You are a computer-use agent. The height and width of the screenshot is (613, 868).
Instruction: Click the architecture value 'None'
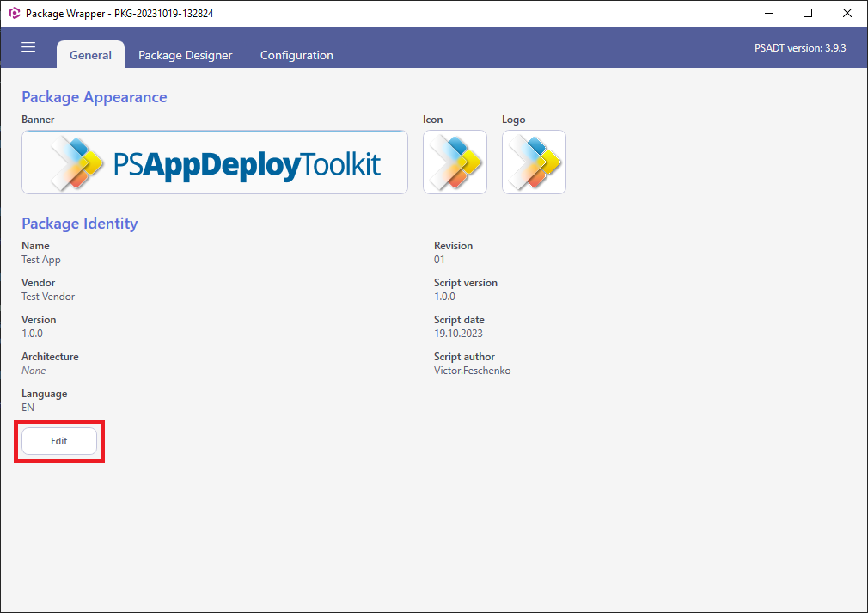(34, 371)
